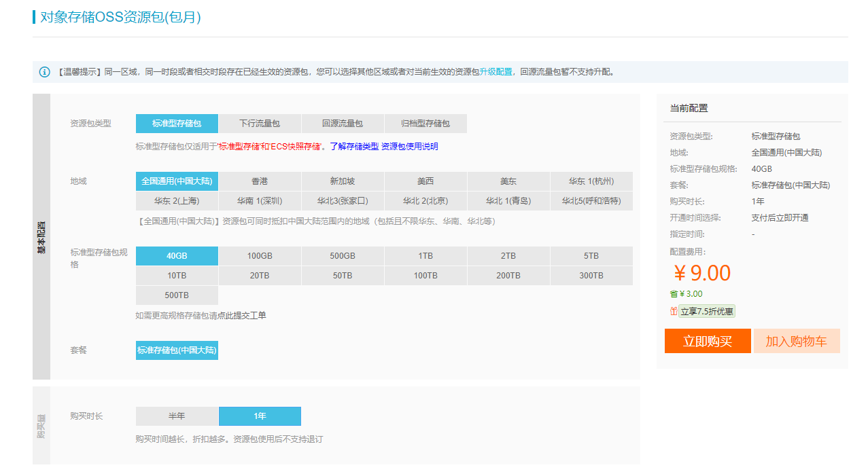This screenshot has width=868, height=474.
Task: Select the 50TB storage size
Action: click(343, 276)
